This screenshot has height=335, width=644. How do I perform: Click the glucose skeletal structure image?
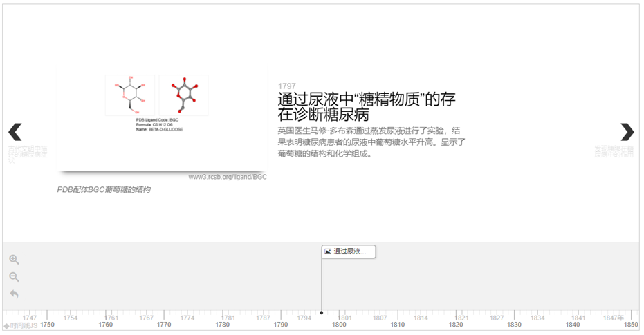[x=130, y=95]
